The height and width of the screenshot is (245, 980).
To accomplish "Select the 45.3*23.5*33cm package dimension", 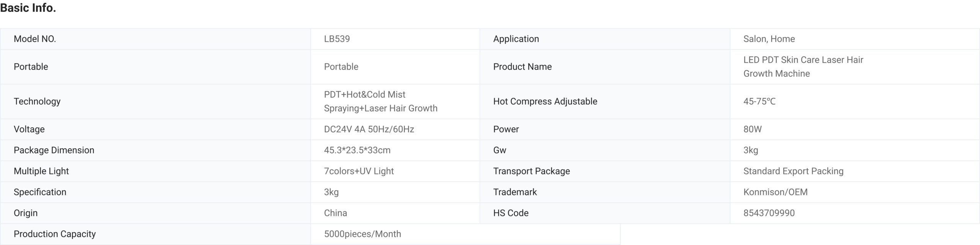I will (x=357, y=150).
